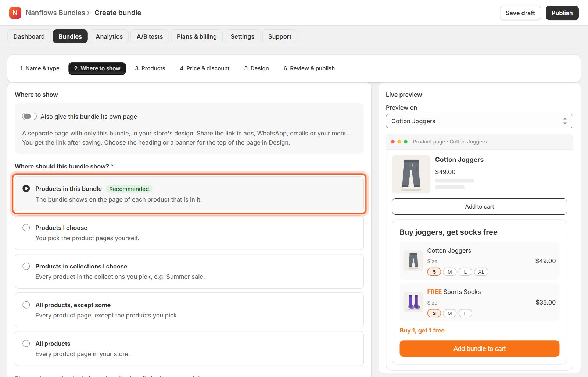Screen dimensions: 588x377
Task: Click the joggers thumbnail in the bundle widget
Action: 413,261
